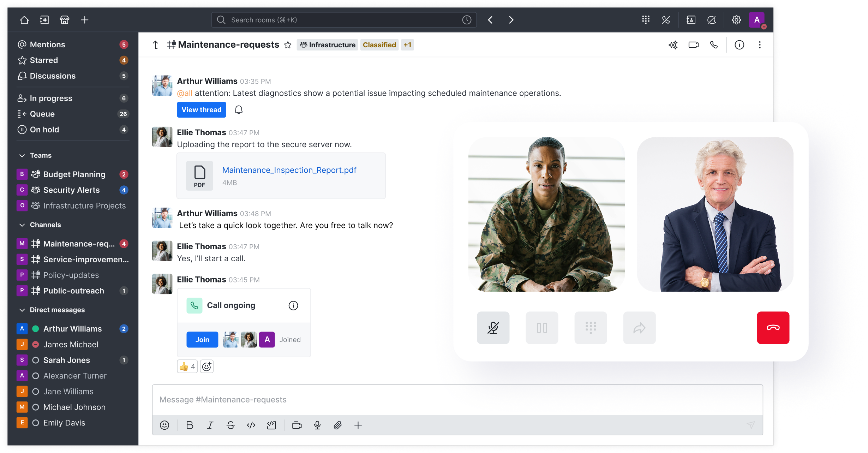Select the Queue sidebar item

pyautogui.click(x=42, y=114)
